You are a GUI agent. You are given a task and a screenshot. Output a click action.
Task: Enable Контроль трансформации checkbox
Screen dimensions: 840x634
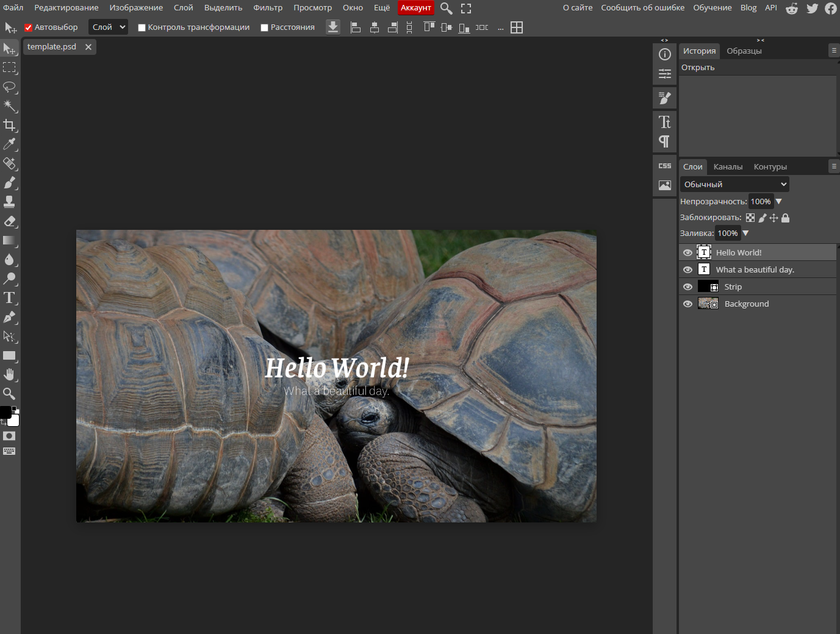click(x=142, y=27)
